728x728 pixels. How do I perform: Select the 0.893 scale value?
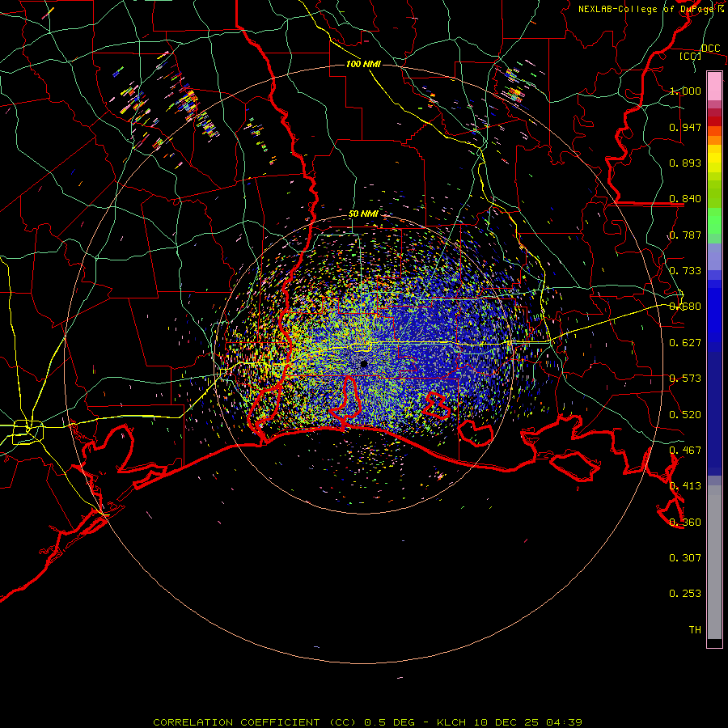(x=685, y=163)
